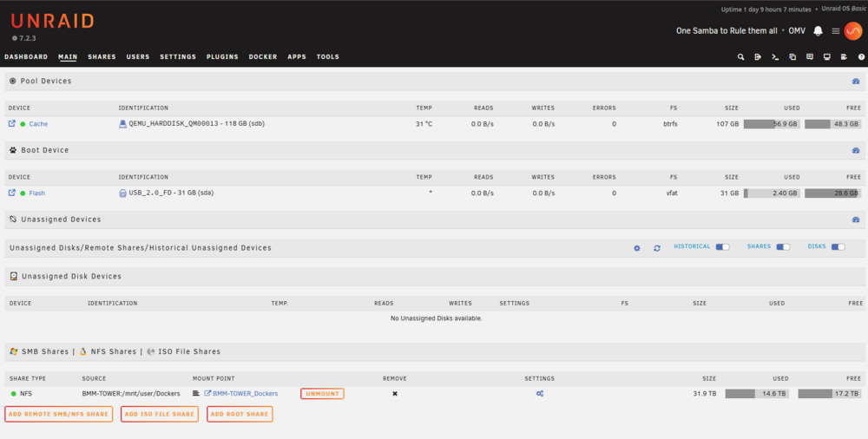Click the orange Unraid account avatar
Screen dimensions: 868x439
(853, 31)
